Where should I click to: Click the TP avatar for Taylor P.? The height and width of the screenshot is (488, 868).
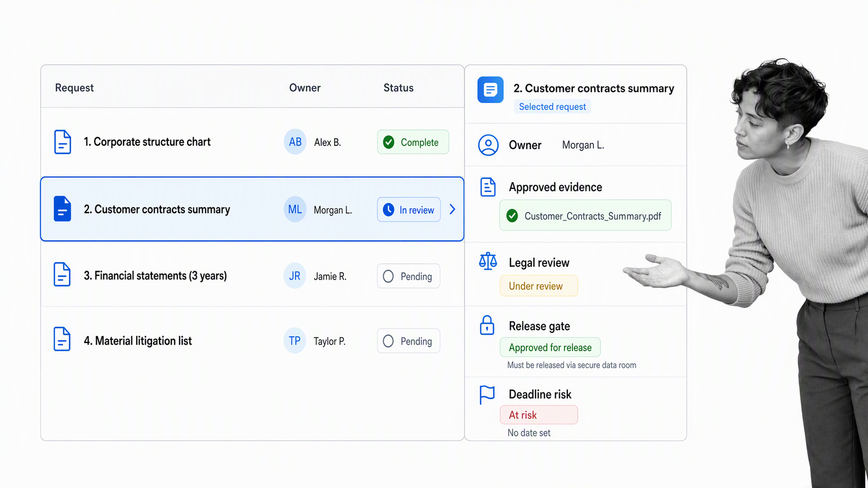[x=295, y=341]
